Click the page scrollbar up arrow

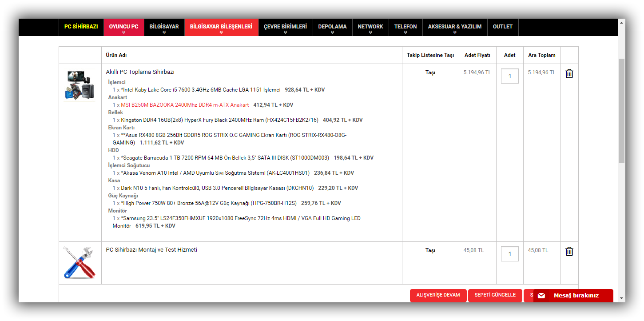click(621, 23)
